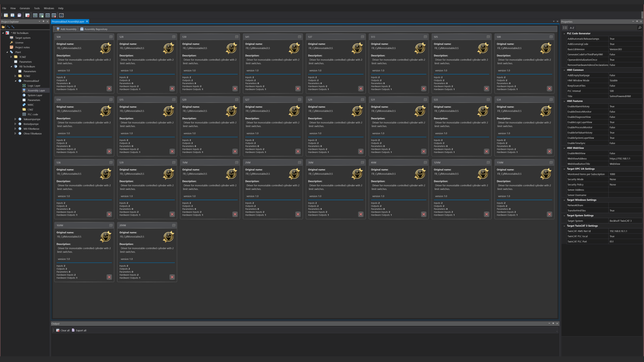Screen dimensions: 644x362
Task: Collapse the Target OPC UA Settings group
Action: [x=564, y=169]
